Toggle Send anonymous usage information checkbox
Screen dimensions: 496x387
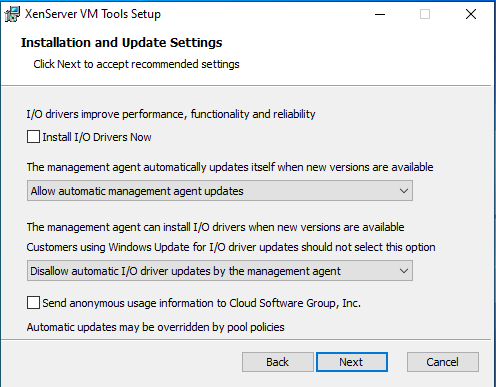33,303
